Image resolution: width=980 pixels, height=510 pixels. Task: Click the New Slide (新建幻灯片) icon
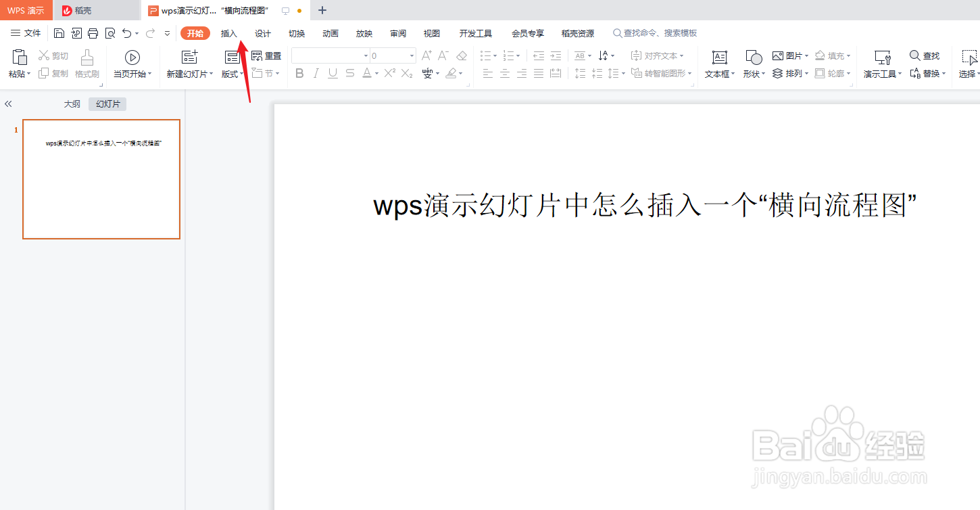[x=190, y=57]
